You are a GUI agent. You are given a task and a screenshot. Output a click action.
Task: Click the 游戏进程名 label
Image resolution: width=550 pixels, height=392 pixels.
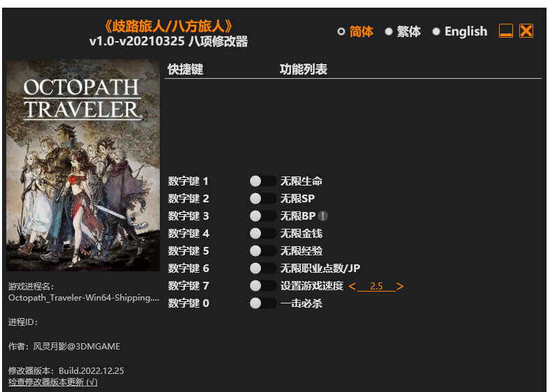(31, 287)
